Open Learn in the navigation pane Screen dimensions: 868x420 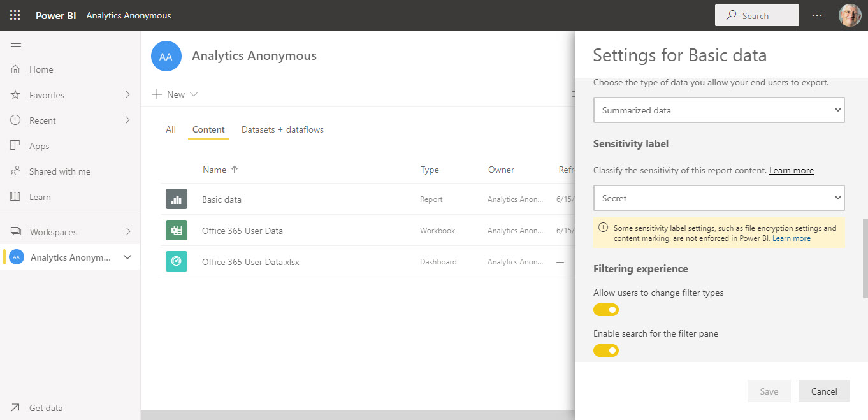(40, 197)
